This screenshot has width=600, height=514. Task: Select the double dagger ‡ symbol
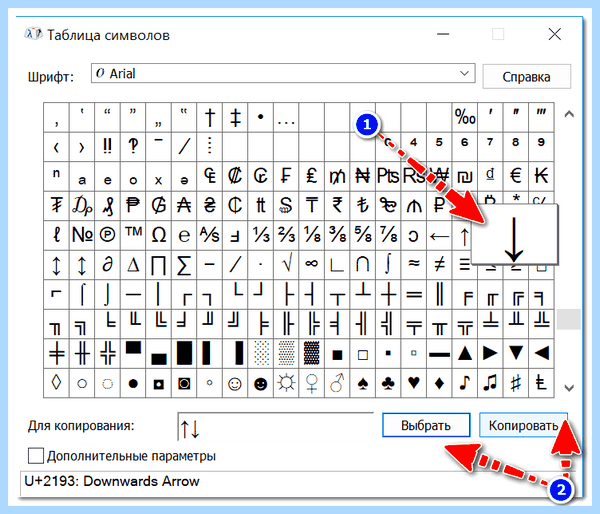[235, 117]
